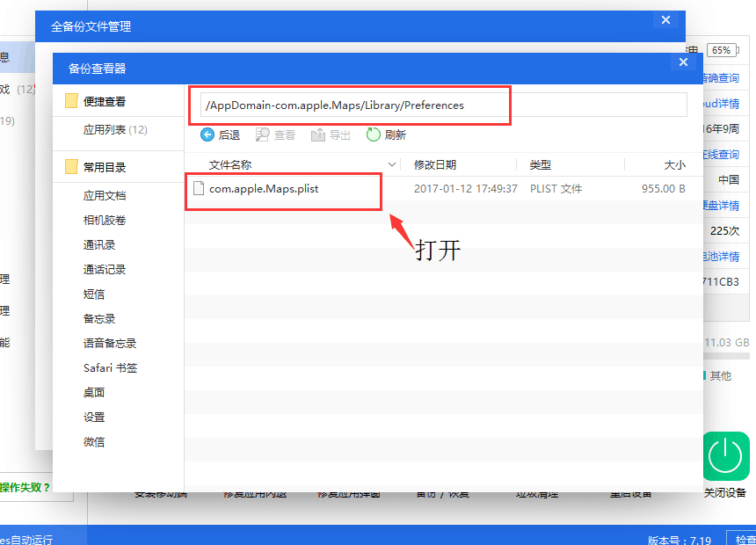Viewport: 756px width, 545px height.
Task: Click the 关闭设备 label in main window
Action: point(724,492)
